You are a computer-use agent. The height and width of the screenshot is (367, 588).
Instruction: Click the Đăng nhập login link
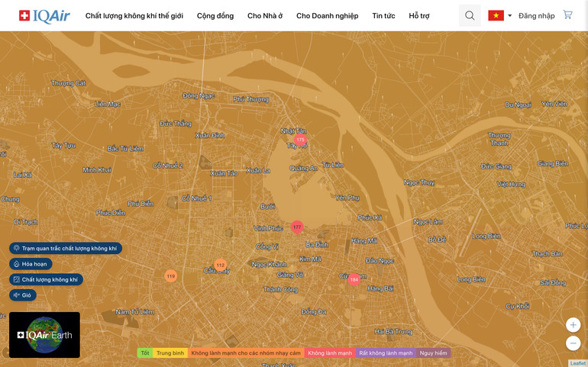click(536, 15)
